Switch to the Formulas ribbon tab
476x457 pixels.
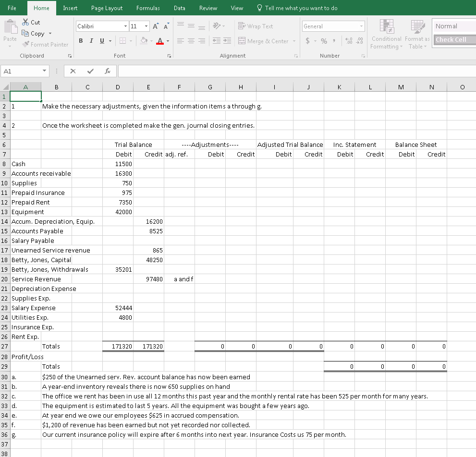(x=148, y=8)
